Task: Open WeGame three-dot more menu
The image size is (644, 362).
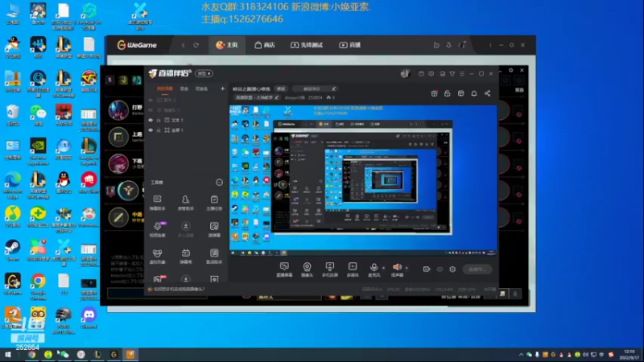Action: [x=490, y=45]
